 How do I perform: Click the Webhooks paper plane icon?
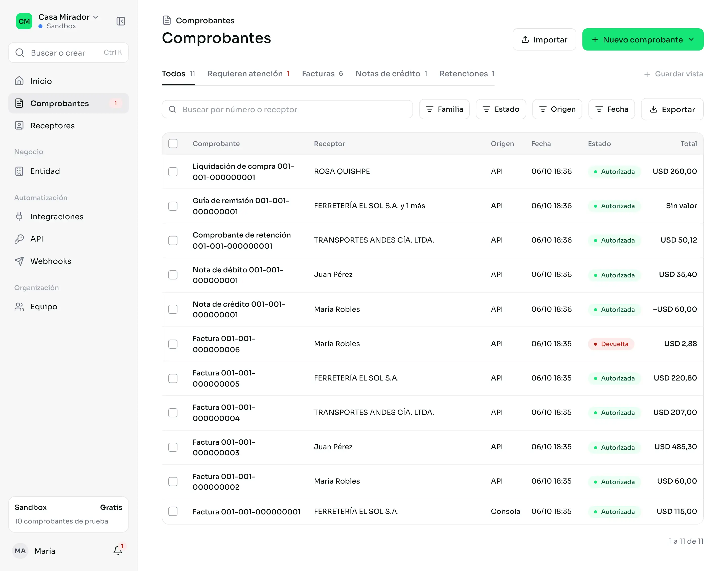point(19,261)
